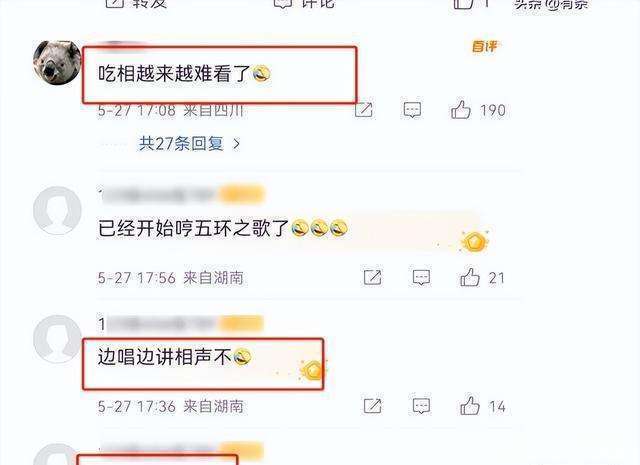Open avatar of 边唱边讲相声不 commenter
The height and width of the screenshot is (465, 640).
pos(57,339)
